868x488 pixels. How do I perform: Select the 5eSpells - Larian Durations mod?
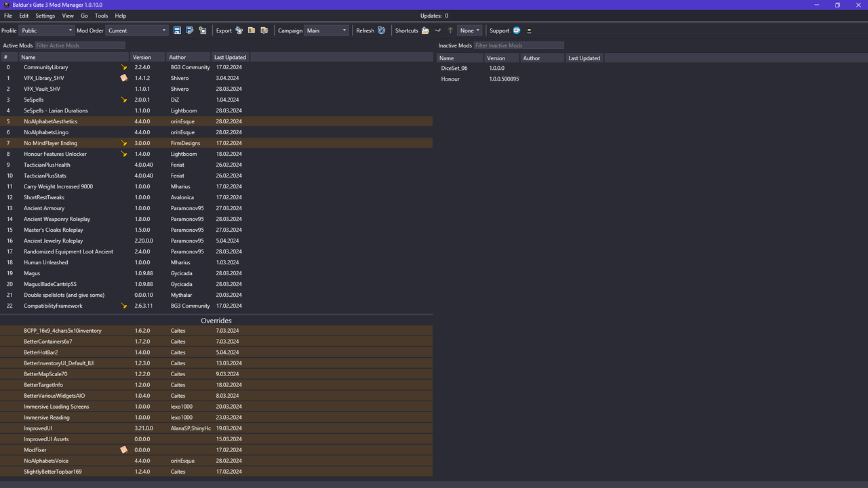(x=216, y=110)
